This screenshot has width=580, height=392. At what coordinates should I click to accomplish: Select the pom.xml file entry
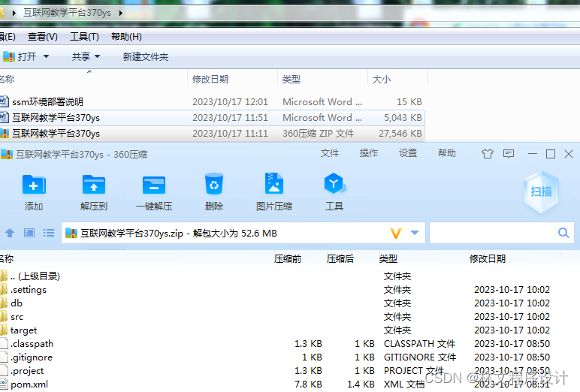(x=29, y=384)
